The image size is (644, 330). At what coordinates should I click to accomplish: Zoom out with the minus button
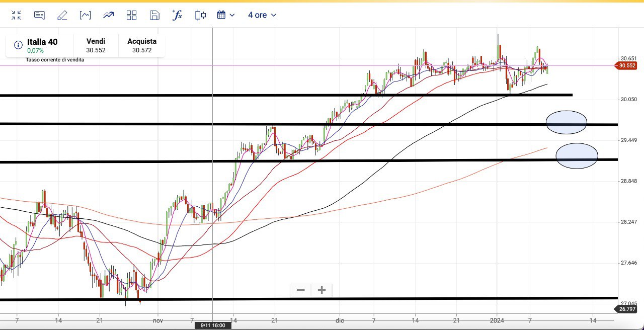coord(301,290)
